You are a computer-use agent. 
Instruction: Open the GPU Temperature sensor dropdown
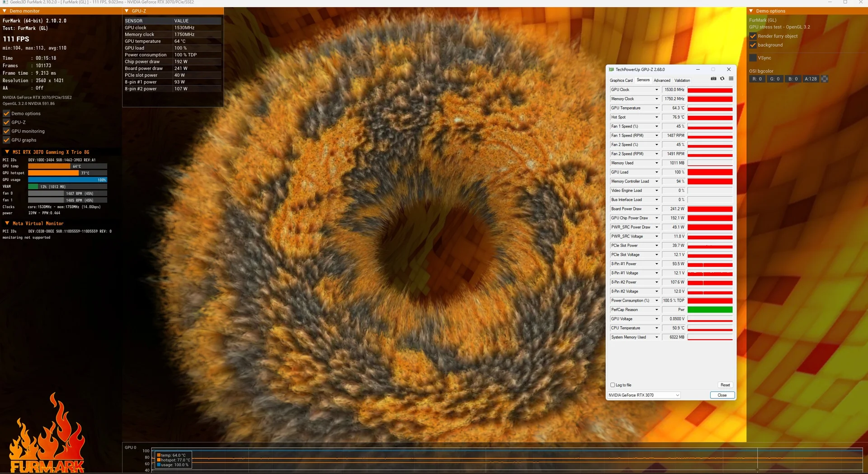click(x=656, y=108)
